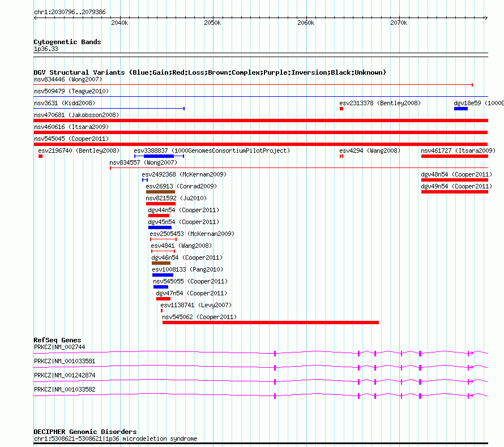
Task: Click the 2060k ruler mark
Action: click(306, 23)
